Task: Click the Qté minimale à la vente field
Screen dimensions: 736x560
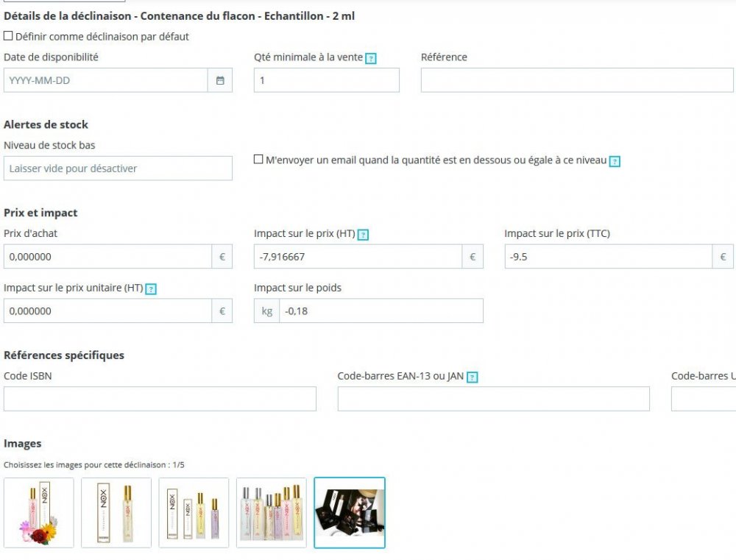Action: tap(327, 80)
